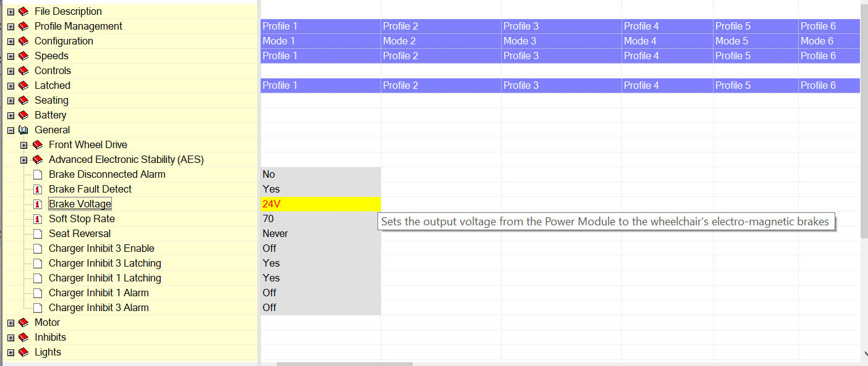Viewport: 868px width, 366px height.
Task: Click the red book icon beside Lights
Action: (23, 352)
